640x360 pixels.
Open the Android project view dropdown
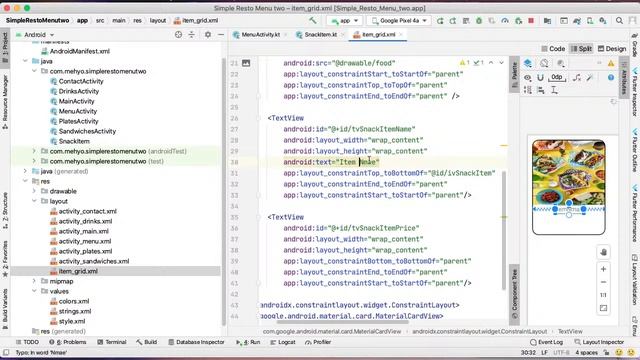35,35
